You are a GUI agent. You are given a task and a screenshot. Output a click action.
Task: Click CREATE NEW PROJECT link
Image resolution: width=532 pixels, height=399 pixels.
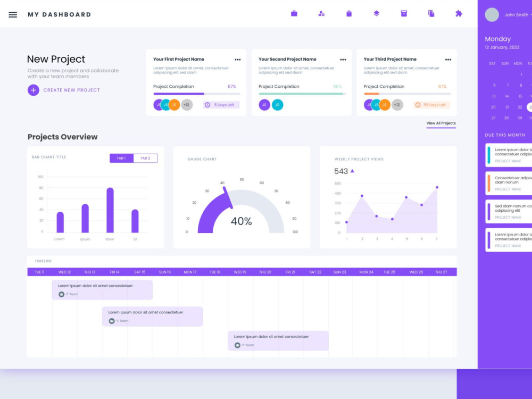click(x=72, y=90)
